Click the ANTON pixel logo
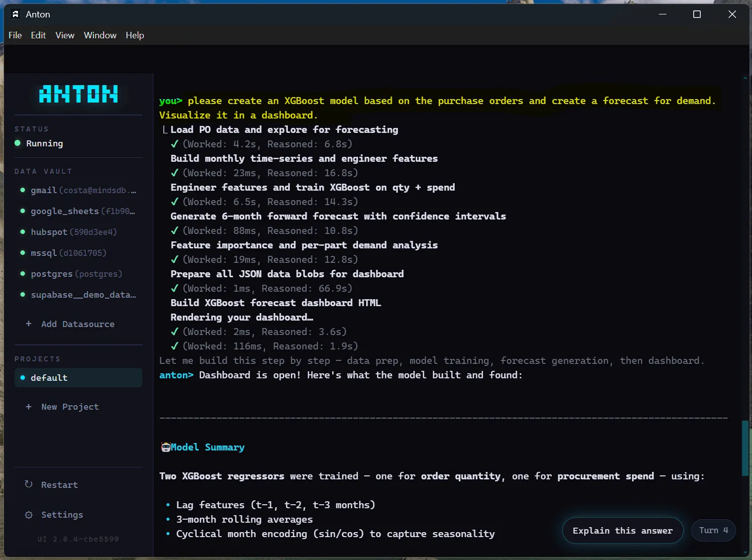Viewport: 752px width, 560px height. pyautogui.click(x=79, y=94)
